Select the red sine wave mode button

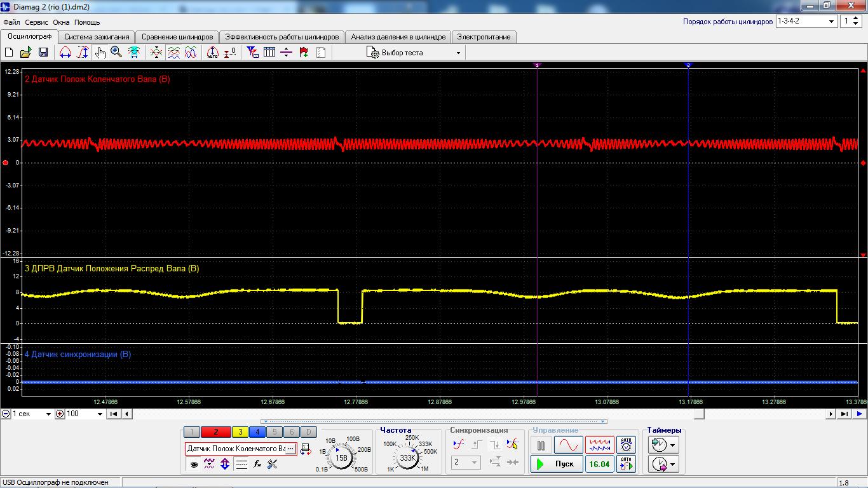coord(568,445)
